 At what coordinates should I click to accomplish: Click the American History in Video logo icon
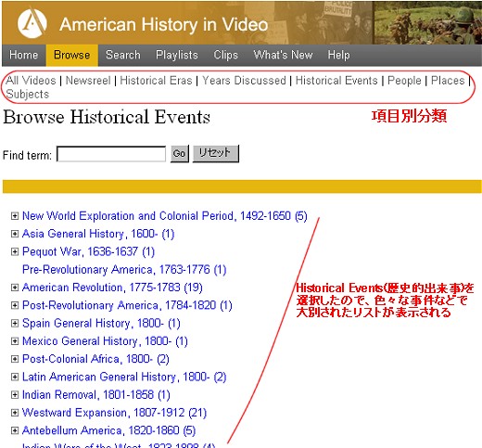(32, 23)
